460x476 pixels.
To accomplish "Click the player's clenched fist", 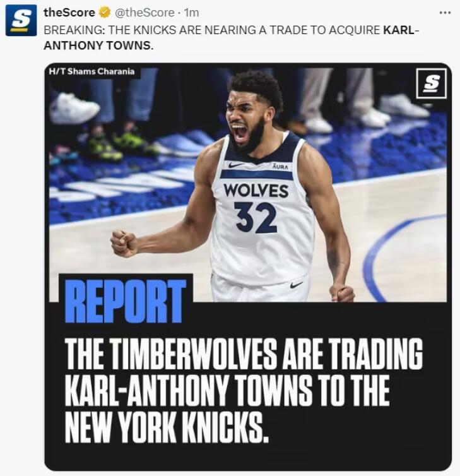I will click(124, 243).
